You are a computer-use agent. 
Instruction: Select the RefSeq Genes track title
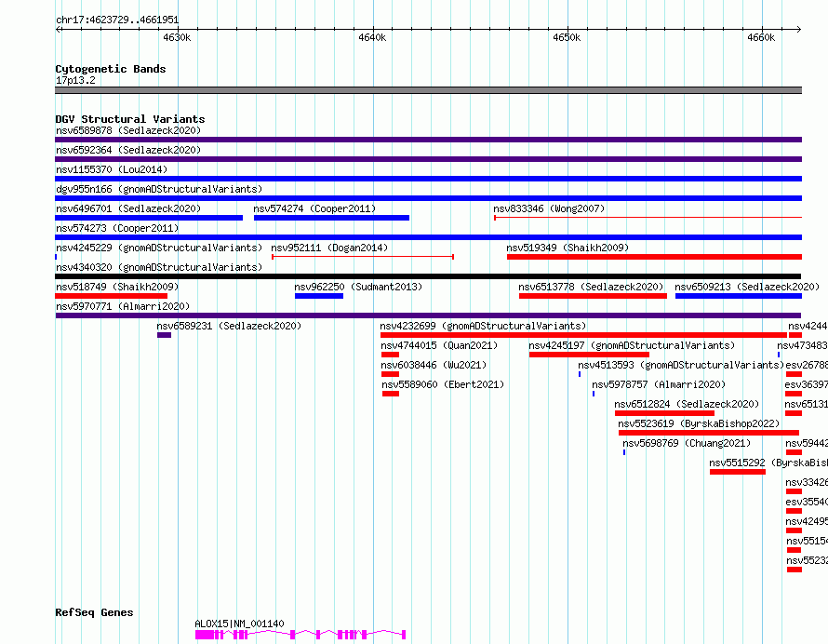coord(94,612)
